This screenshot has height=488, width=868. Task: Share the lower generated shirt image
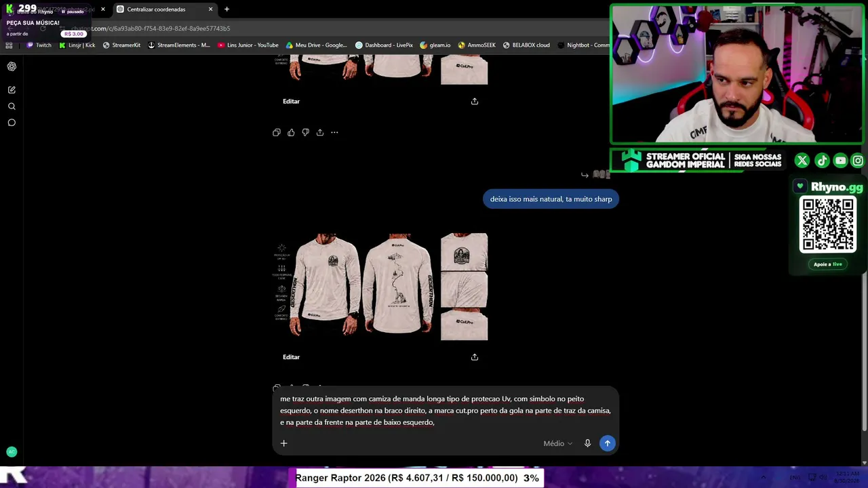click(x=475, y=357)
